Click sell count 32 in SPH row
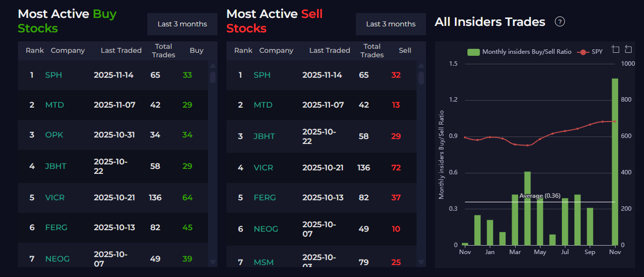 tap(396, 75)
